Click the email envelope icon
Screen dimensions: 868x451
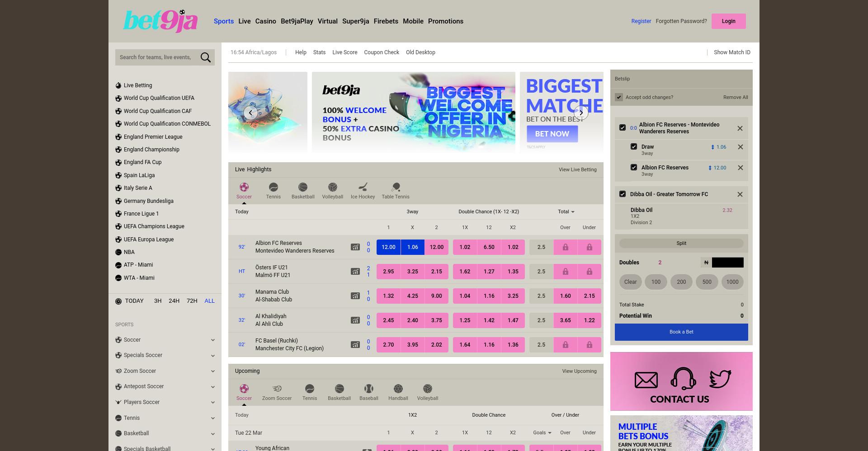pos(646,380)
